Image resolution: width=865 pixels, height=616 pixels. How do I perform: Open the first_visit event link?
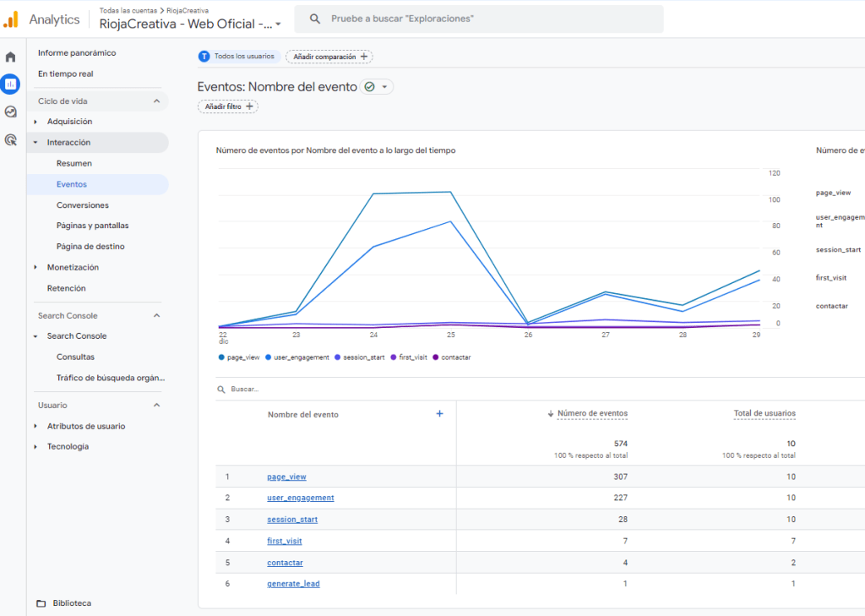[284, 541]
